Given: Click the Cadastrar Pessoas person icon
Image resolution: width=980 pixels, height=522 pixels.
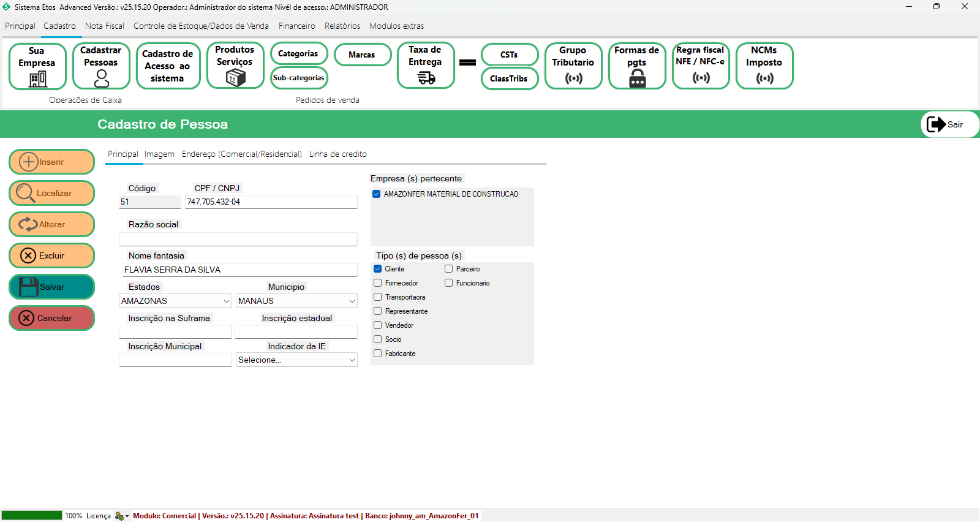Looking at the screenshot, I should click(102, 78).
